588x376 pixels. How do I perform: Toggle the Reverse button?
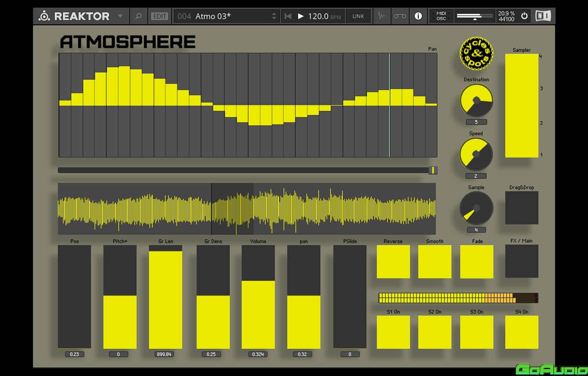pyautogui.click(x=393, y=262)
